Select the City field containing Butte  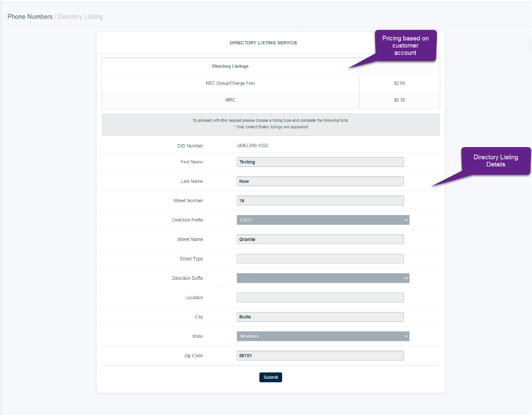(320, 317)
